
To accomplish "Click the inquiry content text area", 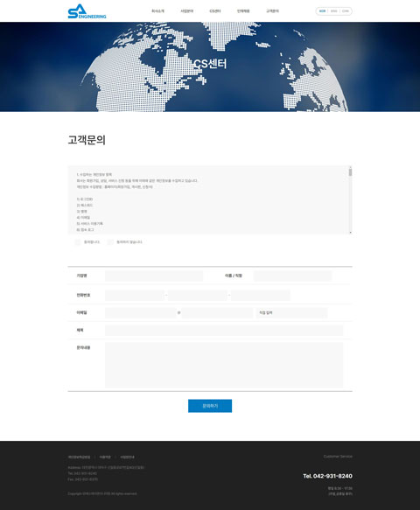I will pyautogui.click(x=224, y=364).
